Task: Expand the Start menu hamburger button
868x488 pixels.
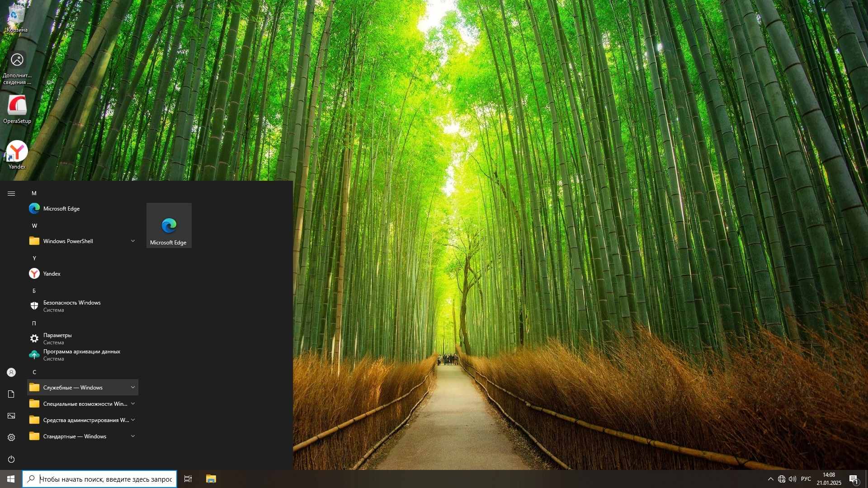Action: point(11,193)
